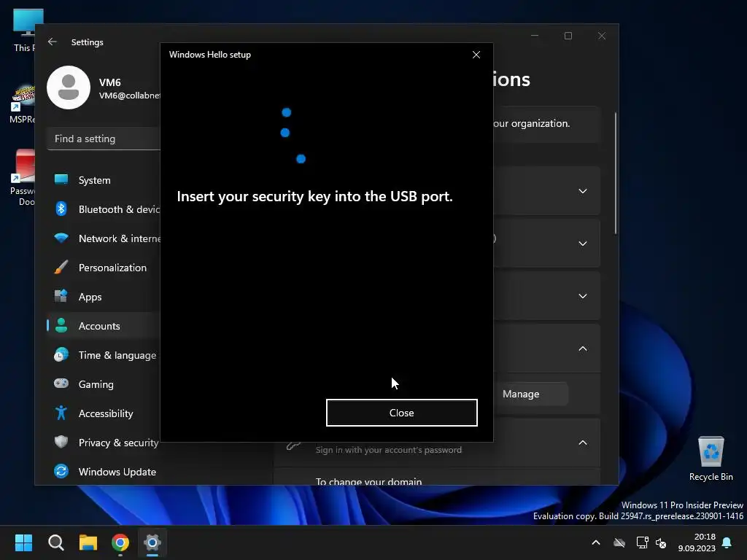Open Gaming settings
747x560 pixels.
[104, 384]
